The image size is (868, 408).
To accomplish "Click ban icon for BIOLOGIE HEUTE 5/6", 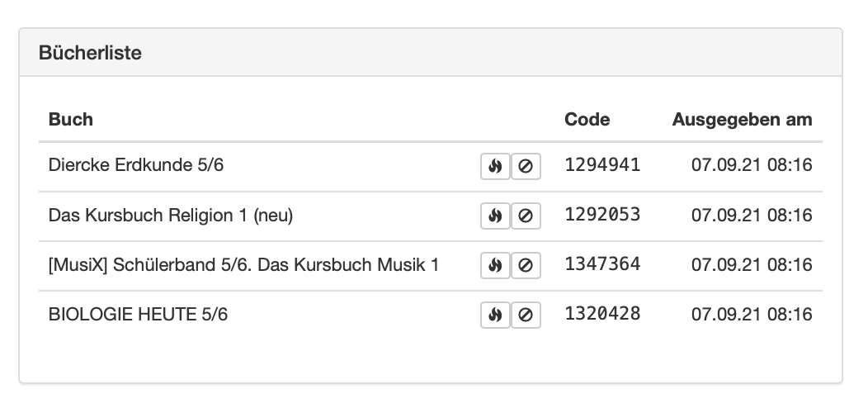I will [526, 315].
